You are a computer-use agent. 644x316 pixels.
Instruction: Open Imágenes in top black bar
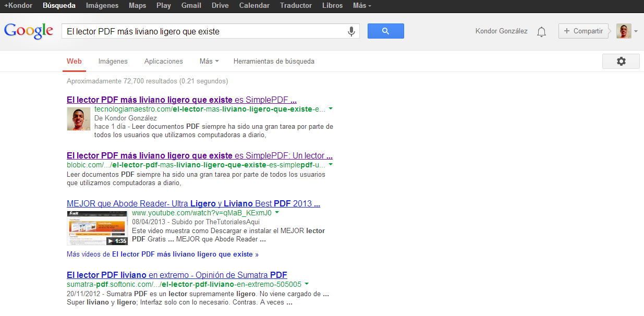pyautogui.click(x=102, y=6)
